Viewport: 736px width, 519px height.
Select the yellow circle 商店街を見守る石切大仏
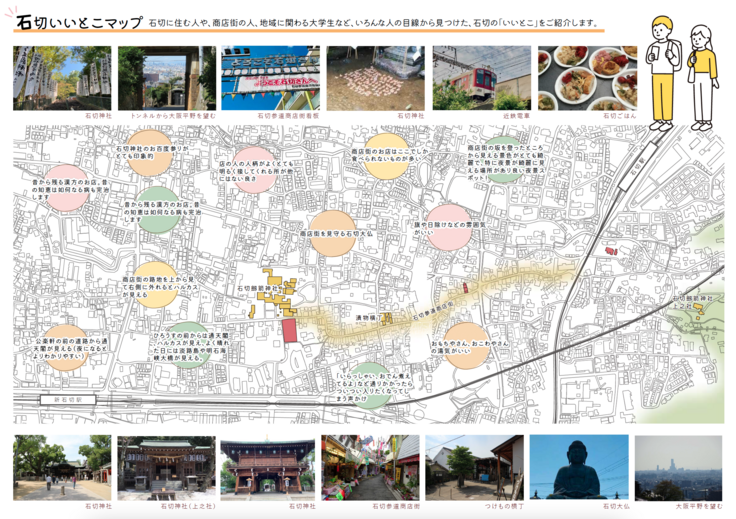(332, 233)
